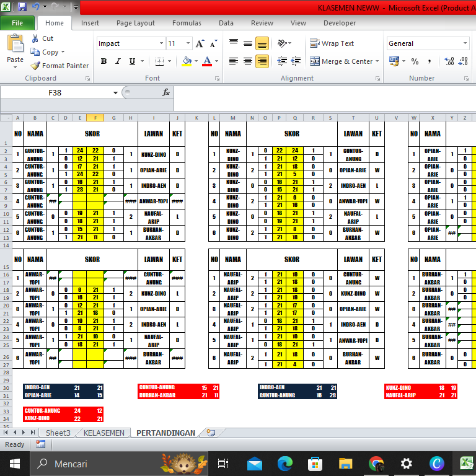Toggle Bottom Align icon

(262, 43)
